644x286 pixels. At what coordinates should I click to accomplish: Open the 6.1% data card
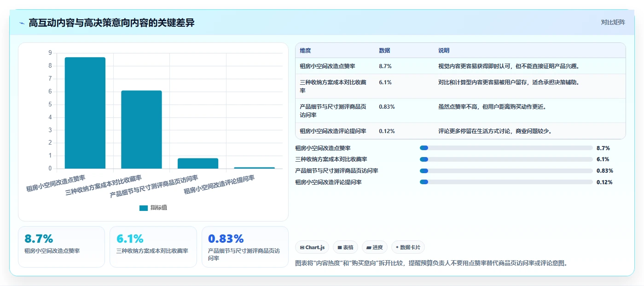153,246
